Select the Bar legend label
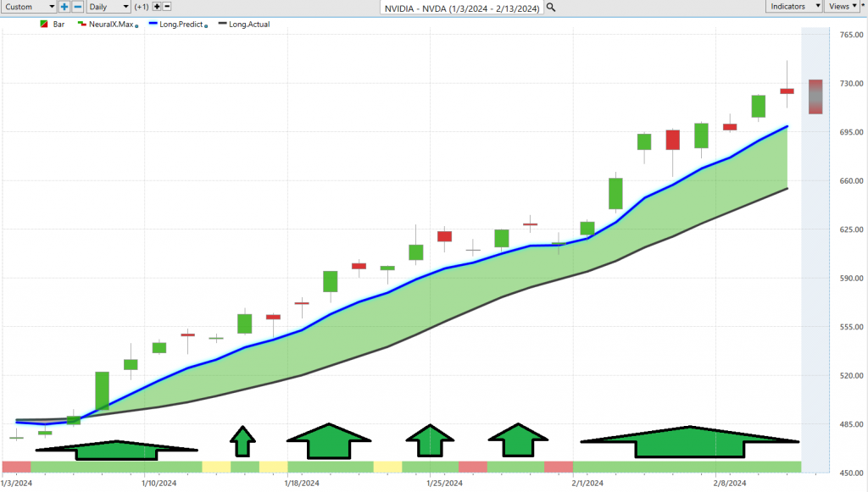 [x=58, y=25]
